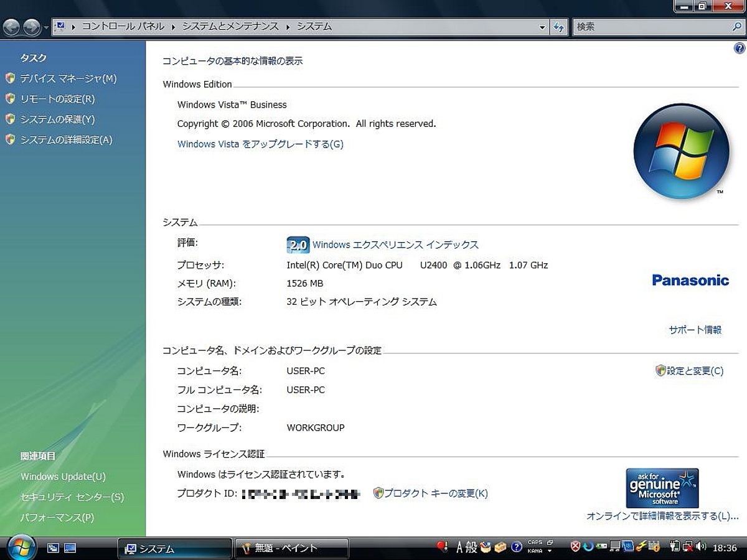Expand arrow before システムとメンテナンス breadcrumb
This screenshot has width=747, height=560.
pos(175,27)
